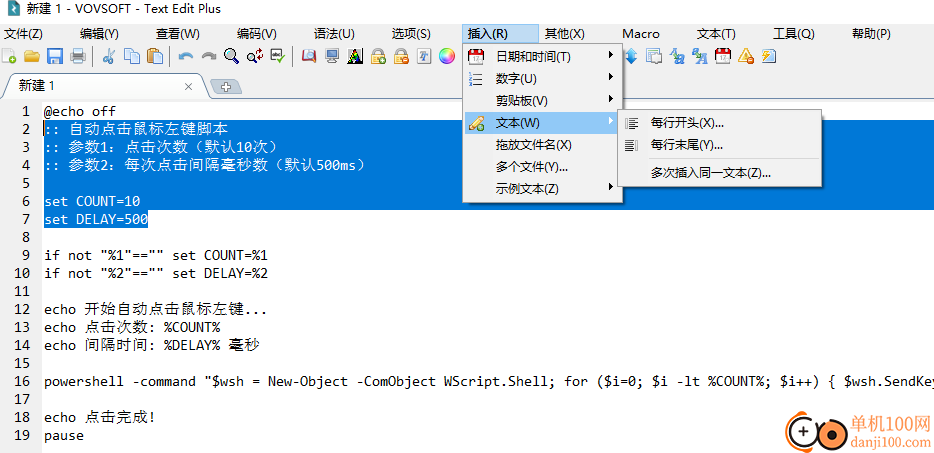934x453 pixels.
Task: Close the 新建 1 tab
Action: click(188, 86)
